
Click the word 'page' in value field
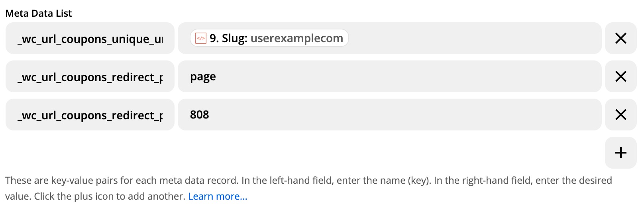203,76
